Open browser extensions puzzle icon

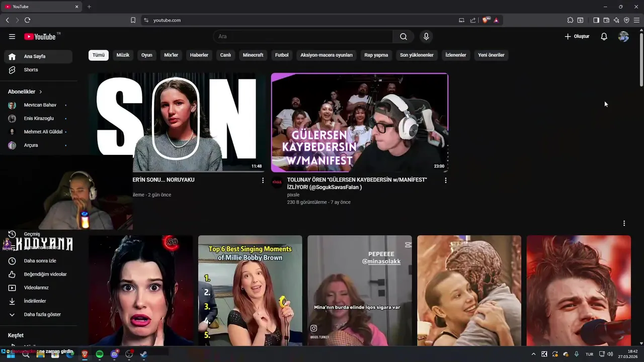point(570,20)
